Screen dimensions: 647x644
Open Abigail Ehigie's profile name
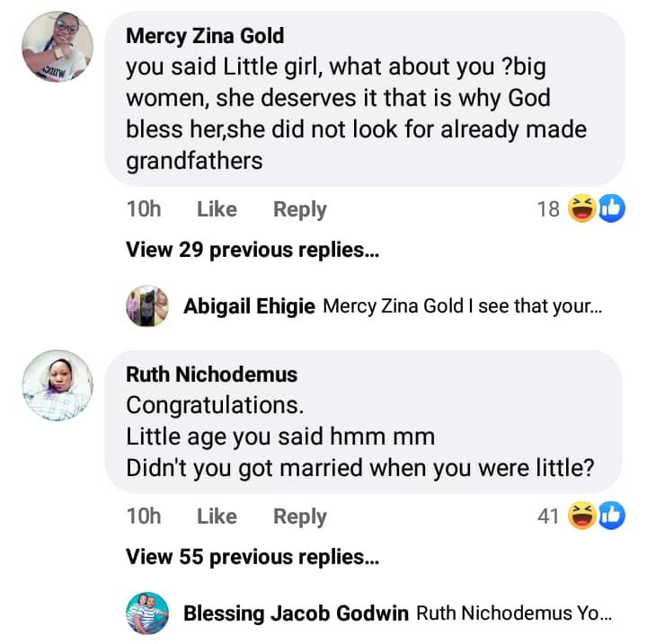pyautogui.click(x=249, y=306)
